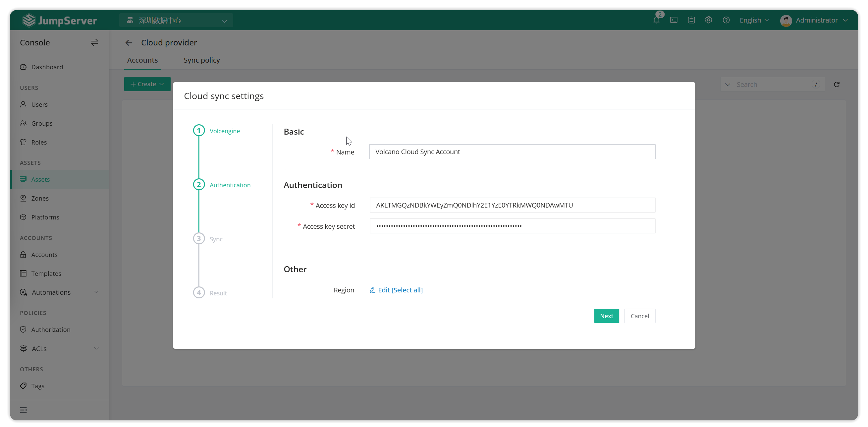Click the Templates layout icon

(23, 273)
